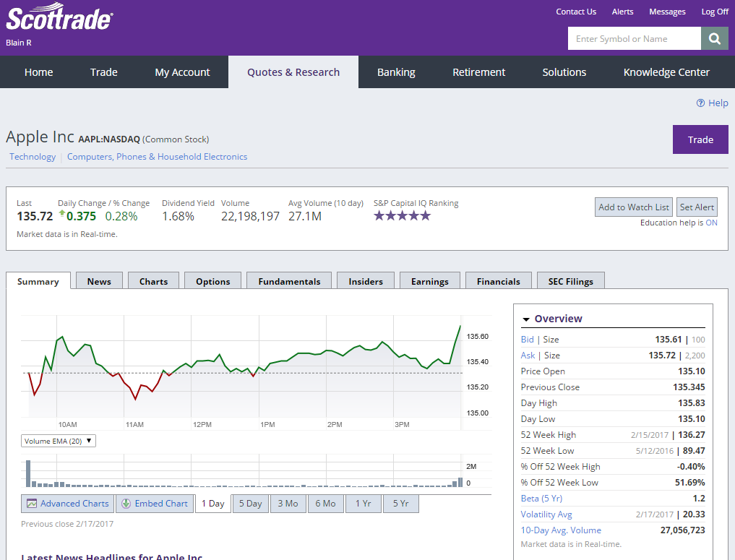Select 1 Day chart range
The image size is (735, 560).
tap(212, 504)
